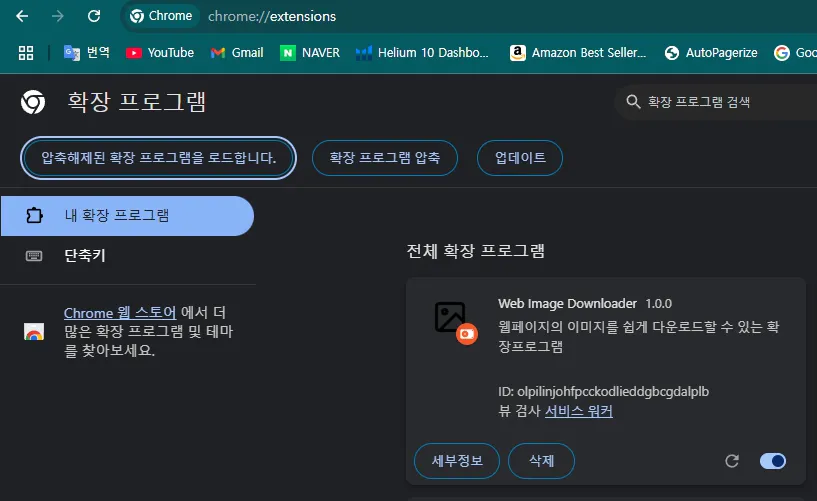This screenshot has height=501, width=817.
Task: Click the Web Image Downloader extension icon
Action: 455,322
